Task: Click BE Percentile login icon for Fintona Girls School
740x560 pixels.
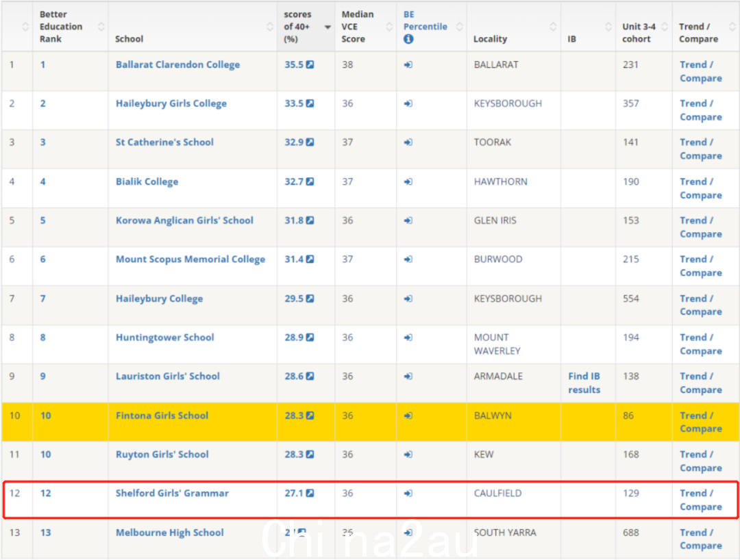Action: (x=408, y=416)
